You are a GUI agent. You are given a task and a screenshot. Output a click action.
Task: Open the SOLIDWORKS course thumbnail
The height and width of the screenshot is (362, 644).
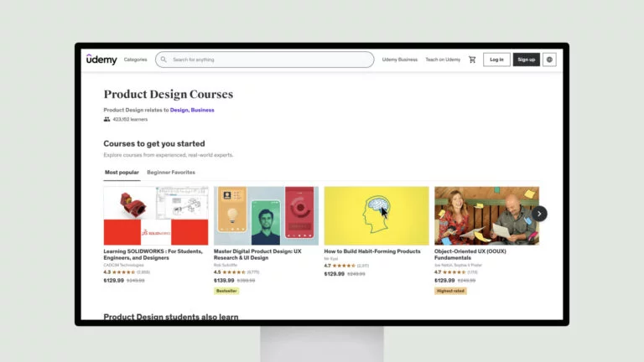[x=156, y=216]
